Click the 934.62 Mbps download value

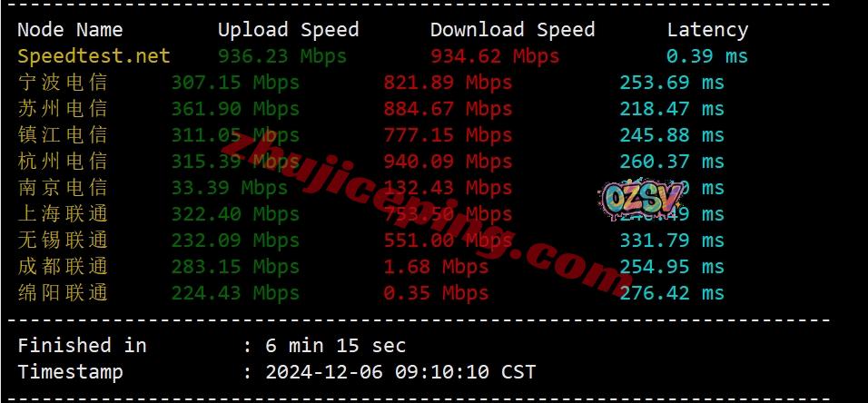pos(495,56)
